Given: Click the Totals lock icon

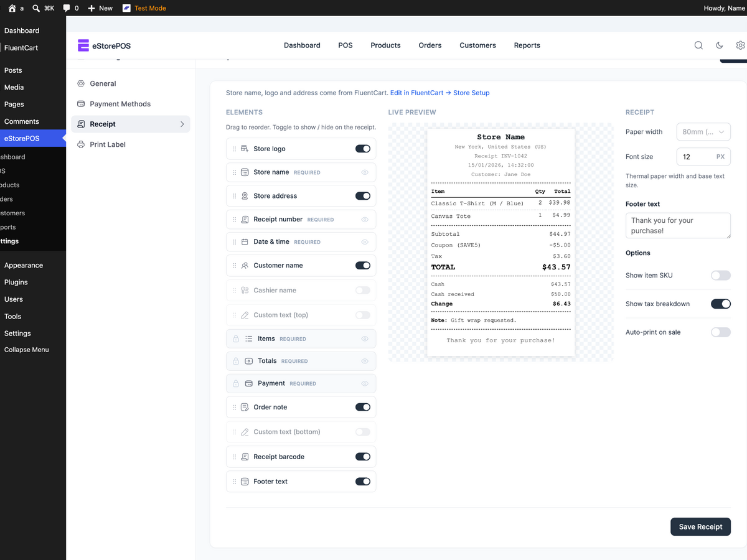Looking at the screenshot, I should coord(236,362).
